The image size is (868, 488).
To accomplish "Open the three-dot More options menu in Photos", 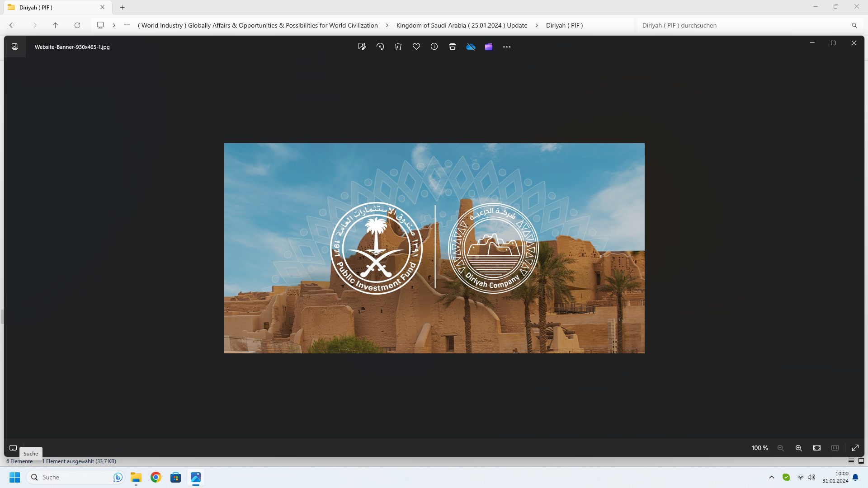I will 507,47.
